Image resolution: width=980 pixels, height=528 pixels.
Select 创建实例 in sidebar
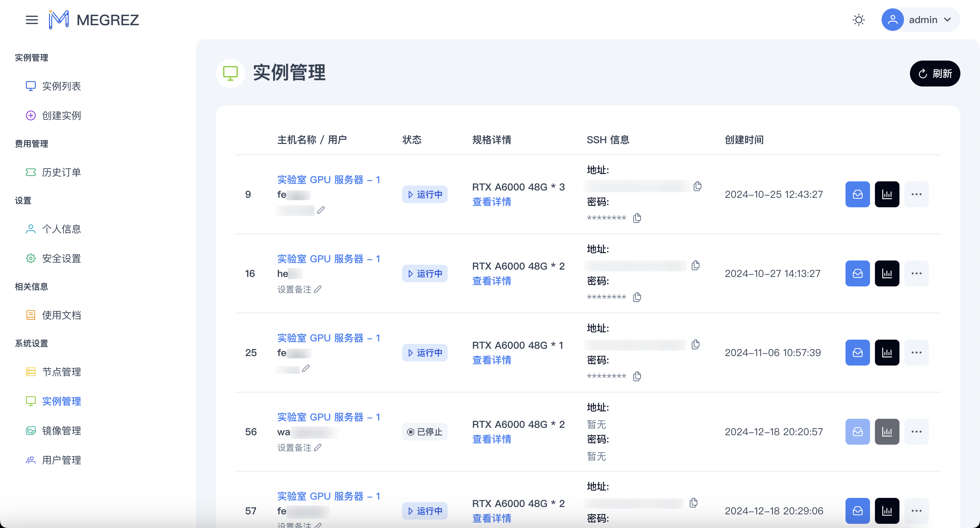coord(61,116)
